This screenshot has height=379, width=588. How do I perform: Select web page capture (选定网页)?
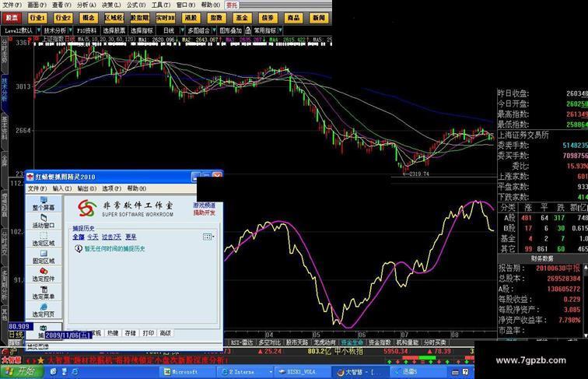pyautogui.click(x=44, y=311)
